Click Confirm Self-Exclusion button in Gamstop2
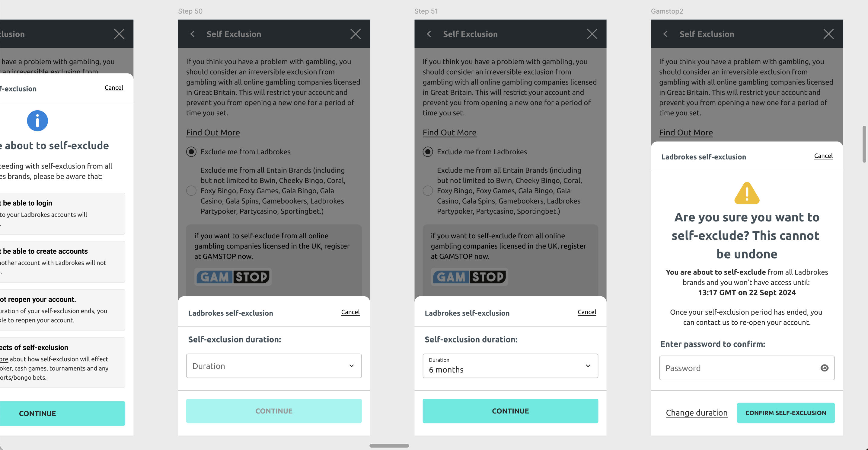Image resolution: width=868 pixels, height=450 pixels. click(786, 413)
